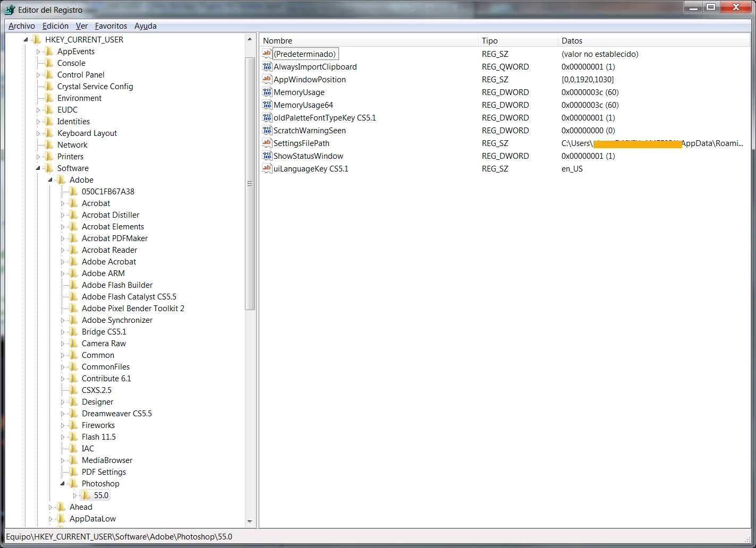Image resolution: width=756 pixels, height=548 pixels.
Task: Click the AppWindowPosition data [0,0,1920,1030]
Action: tap(588, 80)
